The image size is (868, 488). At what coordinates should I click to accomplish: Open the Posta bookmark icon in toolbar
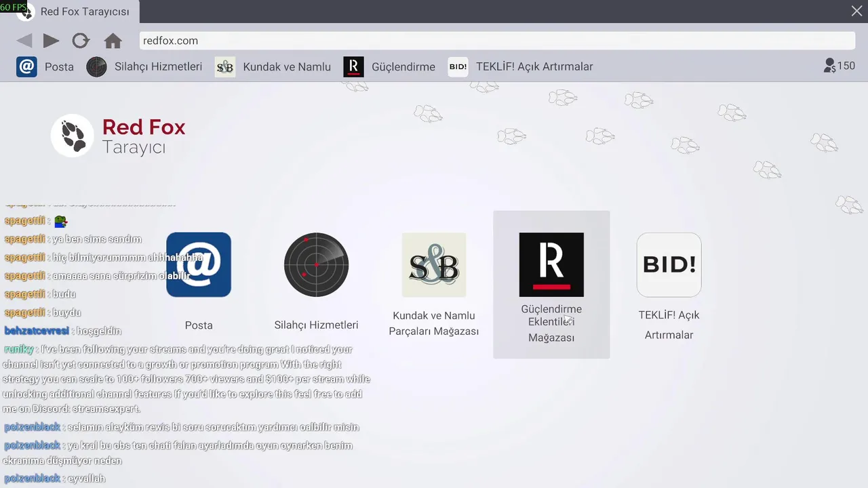(26, 66)
